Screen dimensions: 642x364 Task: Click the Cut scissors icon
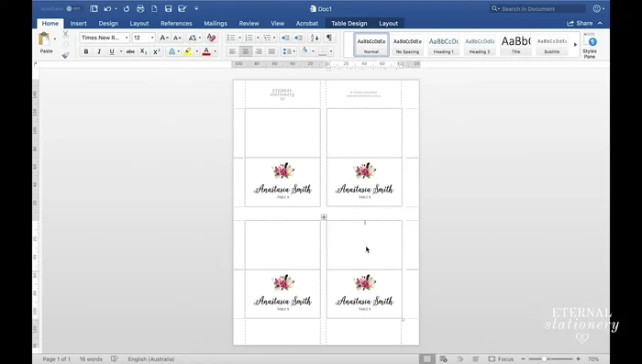click(x=65, y=35)
